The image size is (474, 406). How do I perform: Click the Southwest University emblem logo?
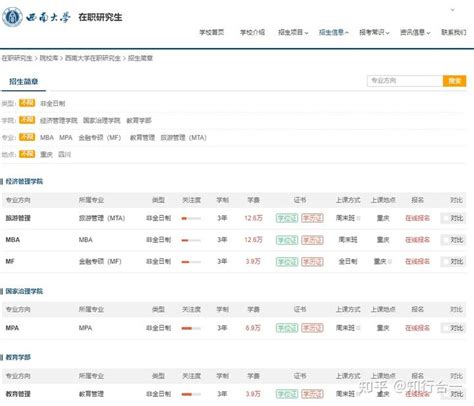[12, 17]
